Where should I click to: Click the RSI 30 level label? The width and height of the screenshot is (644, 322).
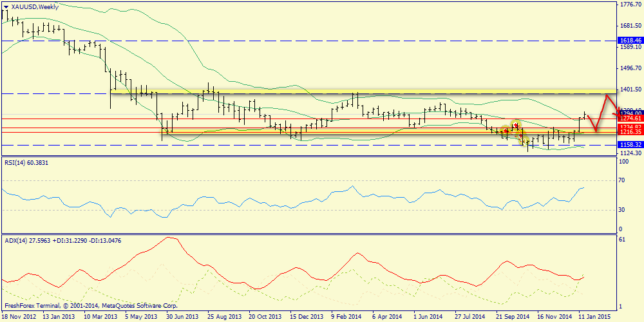[x=623, y=210]
